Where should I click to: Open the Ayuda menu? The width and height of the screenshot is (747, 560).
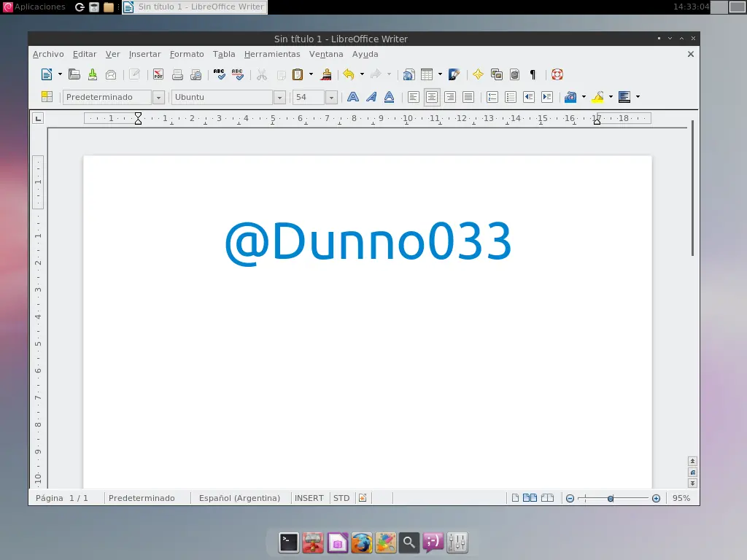coord(365,54)
